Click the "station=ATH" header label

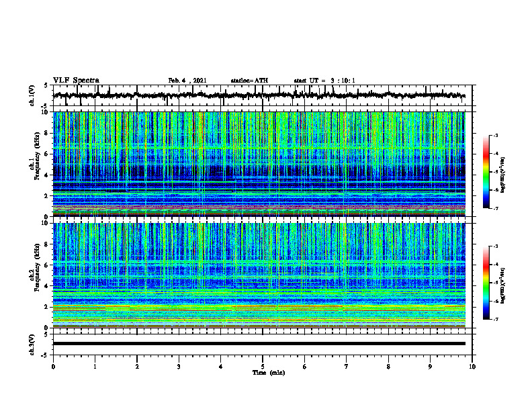click(x=249, y=81)
